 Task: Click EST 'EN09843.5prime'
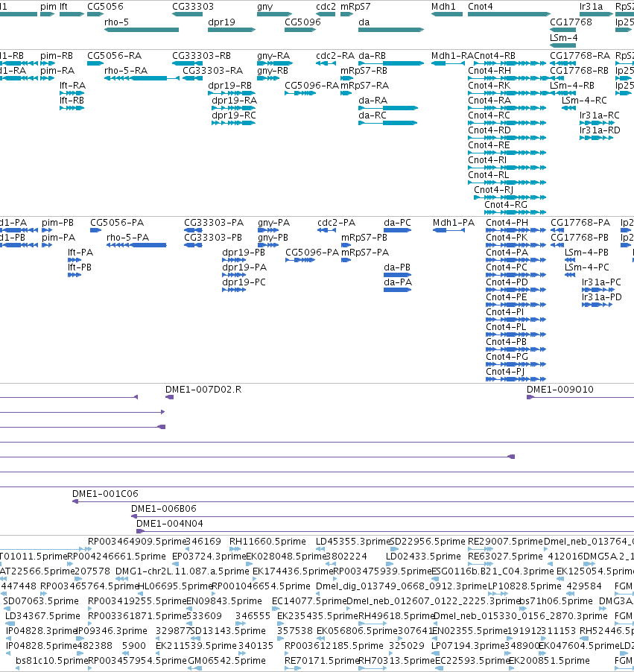pyautogui.click(x=224, y=601)
